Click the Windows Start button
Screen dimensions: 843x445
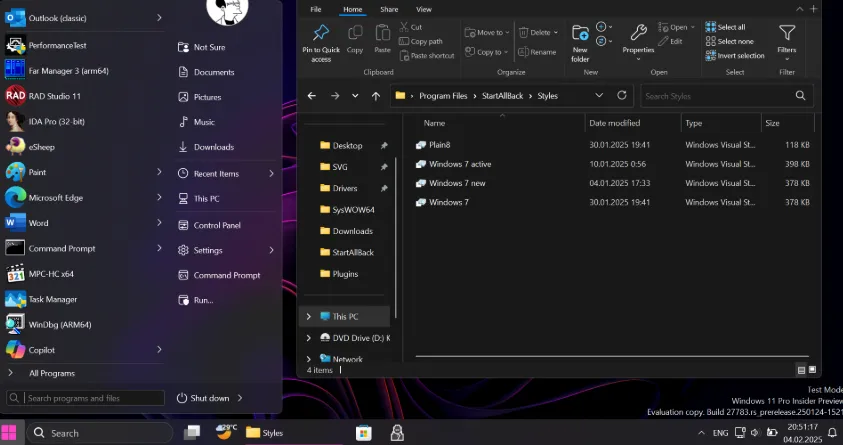pos(9,433)
